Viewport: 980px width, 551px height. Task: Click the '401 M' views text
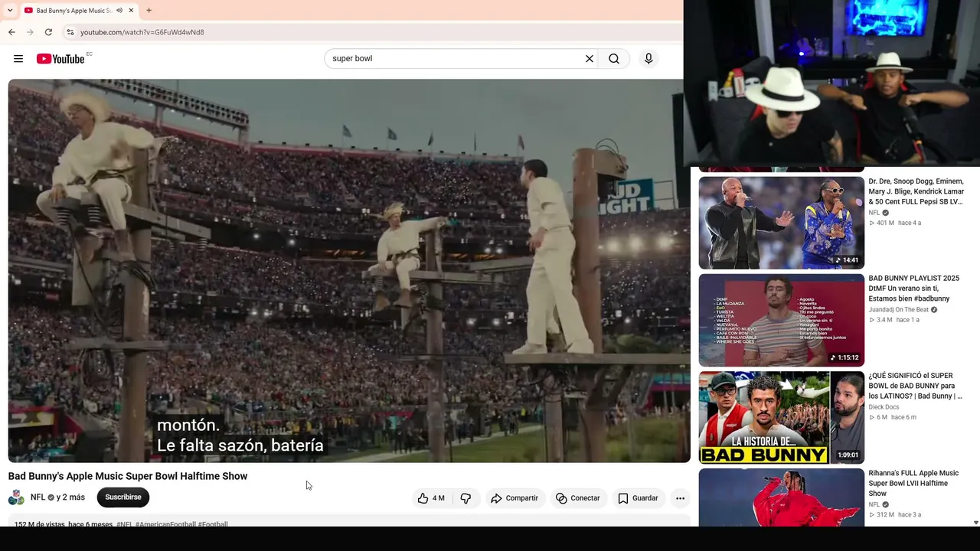pyautogui.click(x=885, y=223)
